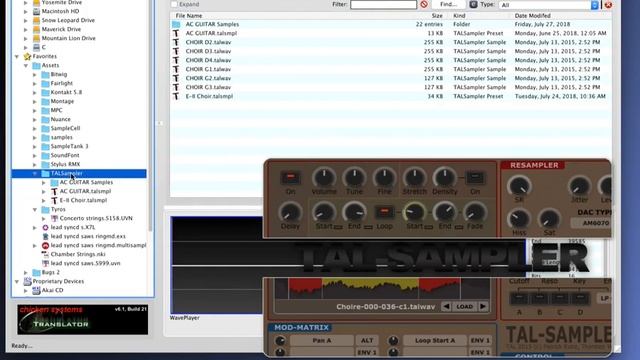Click the T icon beside E-II Choir.talsmpl in file list

(176, 96)
